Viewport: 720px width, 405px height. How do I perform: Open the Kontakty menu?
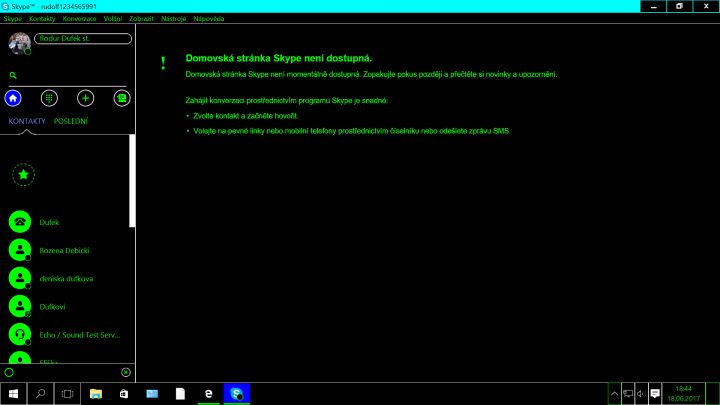point(42,19)
